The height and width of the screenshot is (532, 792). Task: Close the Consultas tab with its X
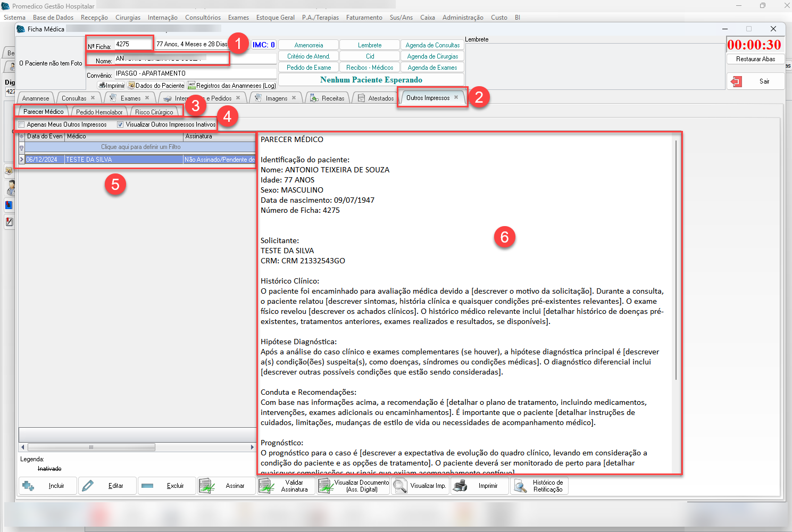pyautogui.click(x=93, y=98)
